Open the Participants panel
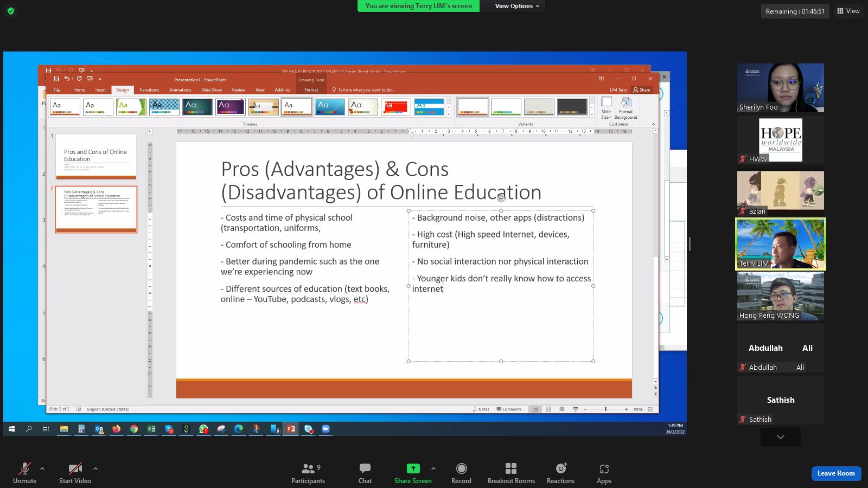This screenshot has height=488, width=868. point(308,473)
